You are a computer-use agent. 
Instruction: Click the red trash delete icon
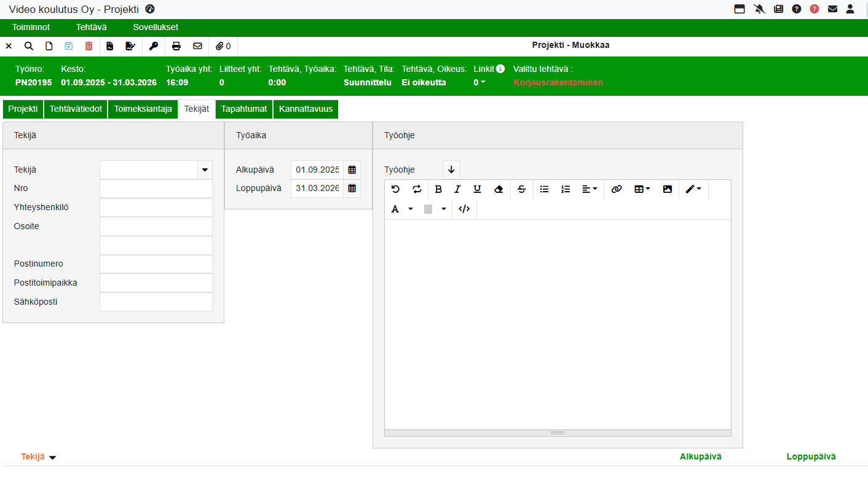89,46
